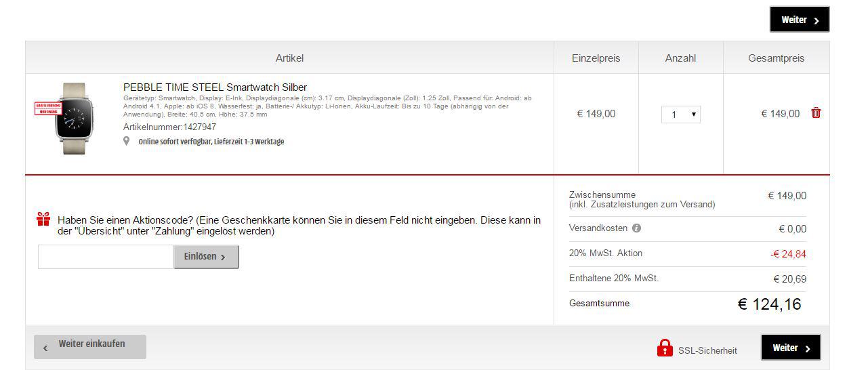Click the Zwischensumme amount € 149,00
Viewport: 868px width, 370px height.
[x=787, y=196]
